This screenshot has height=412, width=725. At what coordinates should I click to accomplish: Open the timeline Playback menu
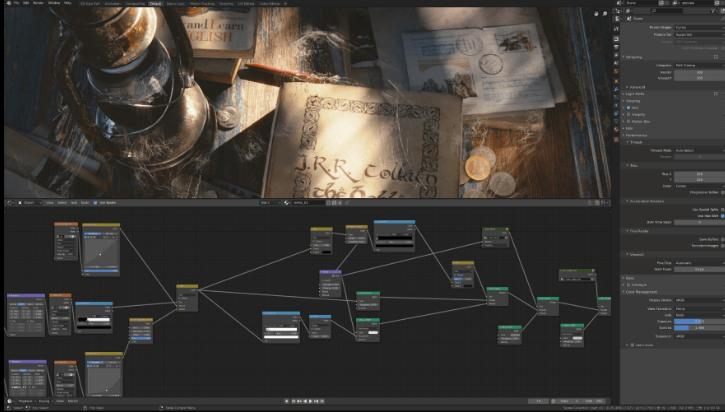(x=26, y=401)
